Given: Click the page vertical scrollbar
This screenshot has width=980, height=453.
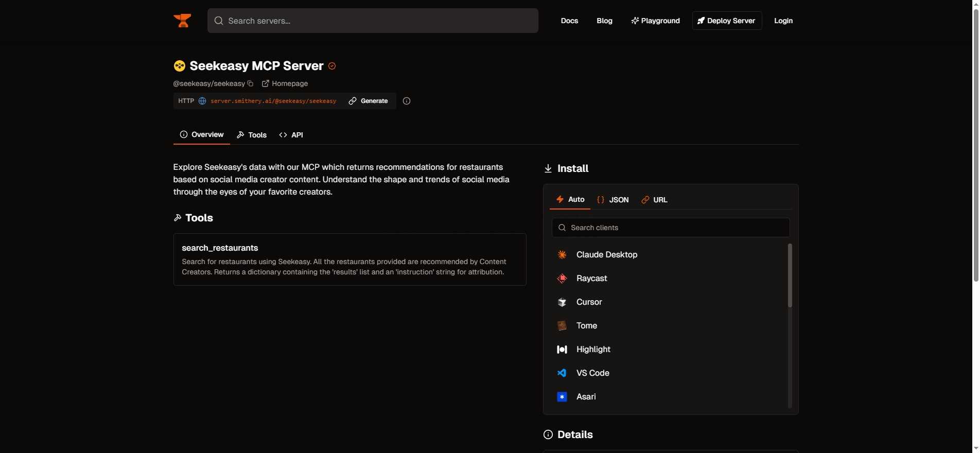Looking at the screenshot, I should [x=975, y=144].
